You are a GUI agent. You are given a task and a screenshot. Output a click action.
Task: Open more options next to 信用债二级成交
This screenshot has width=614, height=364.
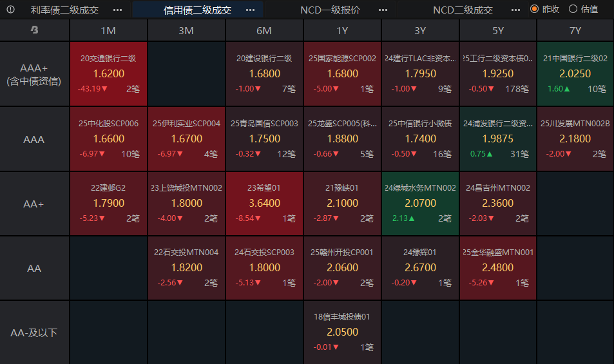(x=250, y=10)
